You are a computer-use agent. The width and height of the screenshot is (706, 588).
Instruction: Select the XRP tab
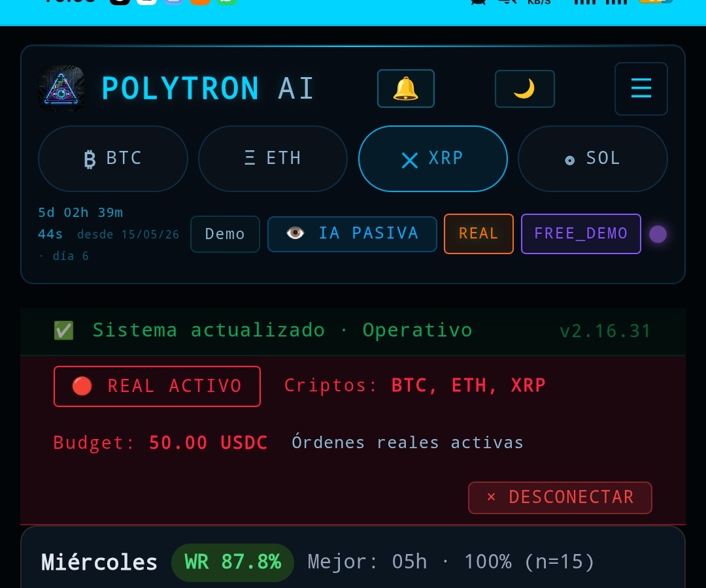tap(433, 158)
